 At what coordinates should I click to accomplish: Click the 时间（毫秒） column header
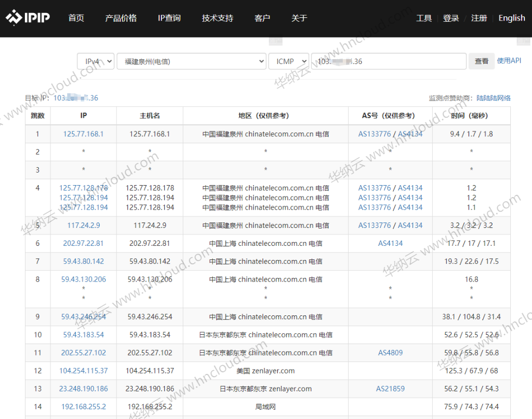[471, 116]
